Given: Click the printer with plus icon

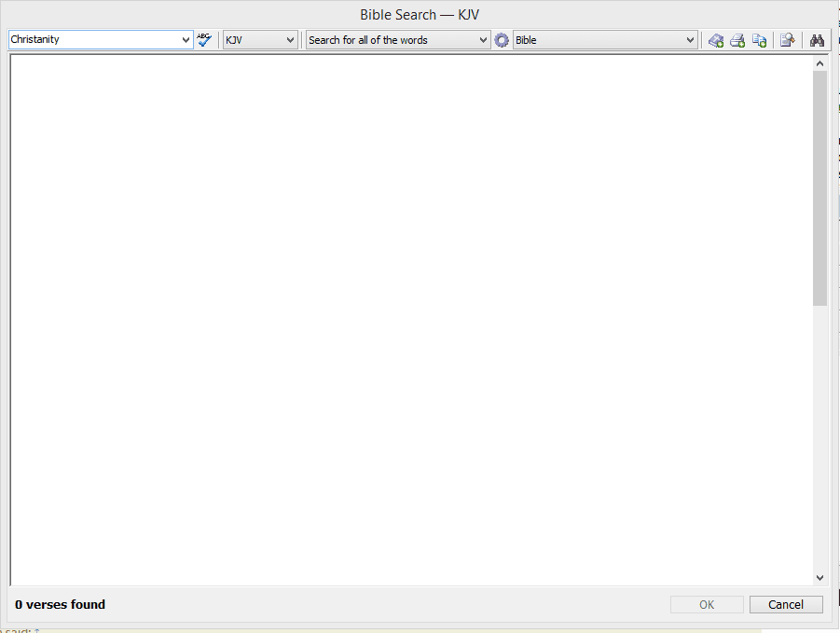Looking at the screenshot, I should (x=737, y=40).
